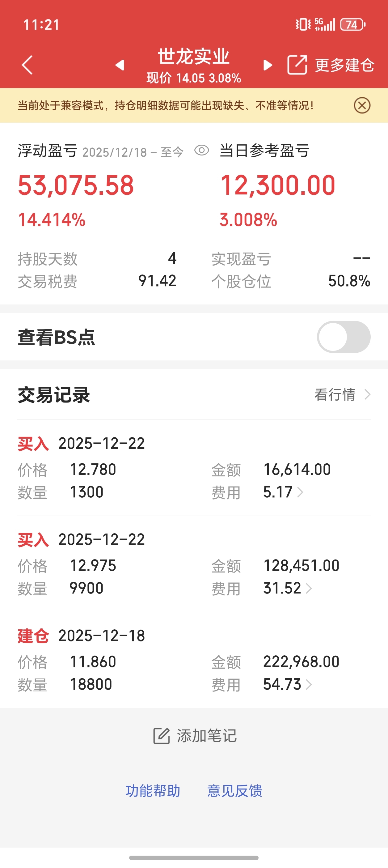Image resolution: width=388 pixels, height=868 pixels.
Task: Tap the back arrow icon
Action: coord(27,65)
